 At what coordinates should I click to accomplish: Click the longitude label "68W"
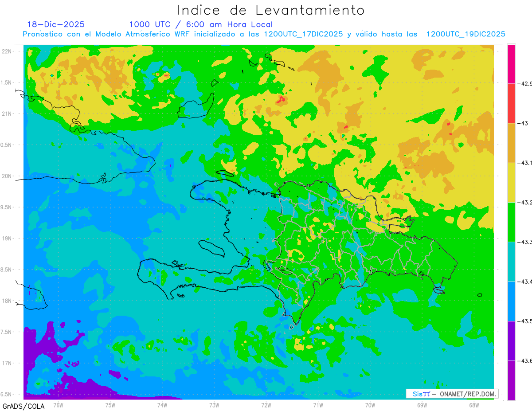click(473, 405)
